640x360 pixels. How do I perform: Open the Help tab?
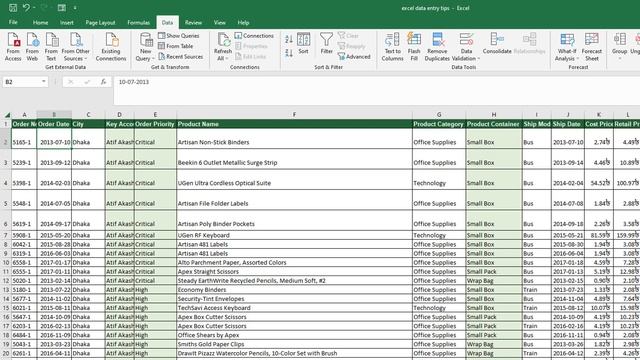(x=243, y=22)
